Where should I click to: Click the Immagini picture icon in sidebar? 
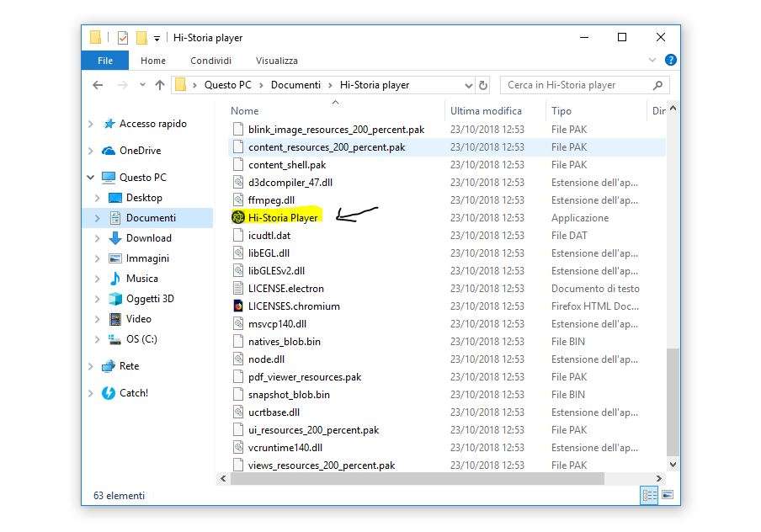point(115,258)
